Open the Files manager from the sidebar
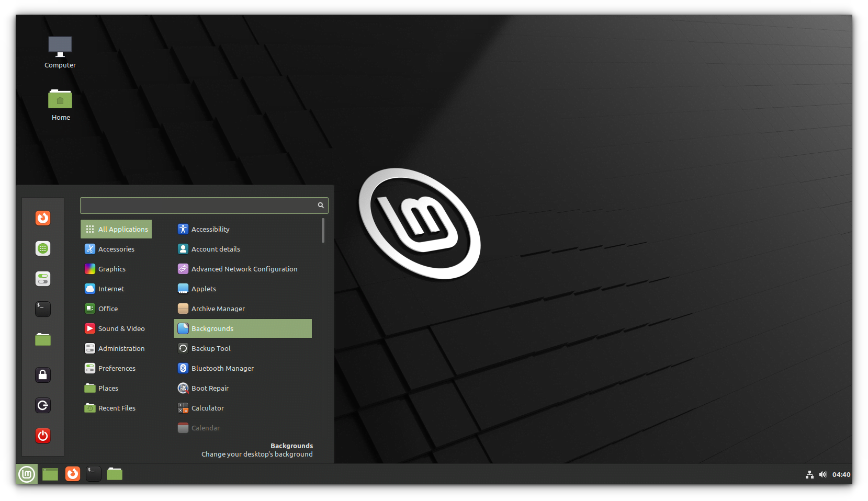868x501 pixels. pyautogui.click(x=42, y=339)
